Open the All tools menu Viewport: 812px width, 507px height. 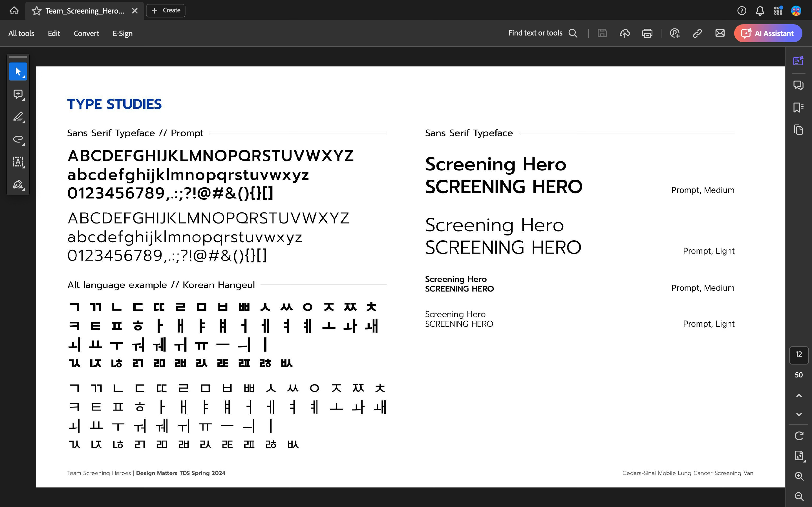pos(21,33)
